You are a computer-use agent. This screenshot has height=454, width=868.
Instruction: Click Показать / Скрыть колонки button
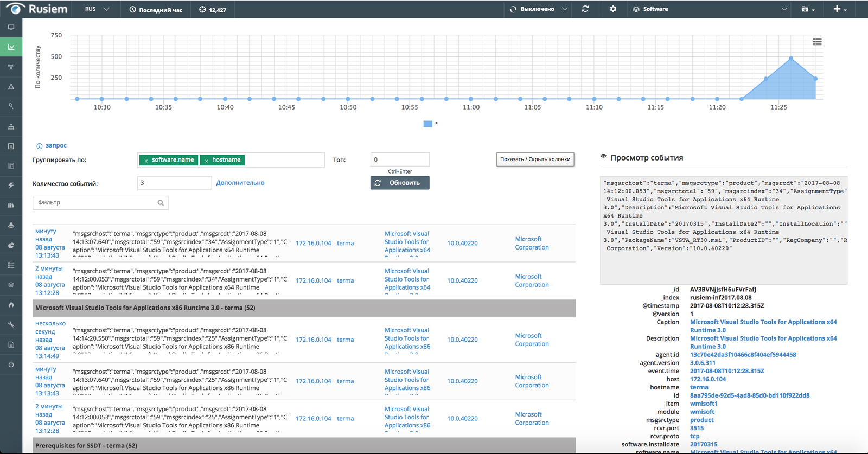(535, 159)
